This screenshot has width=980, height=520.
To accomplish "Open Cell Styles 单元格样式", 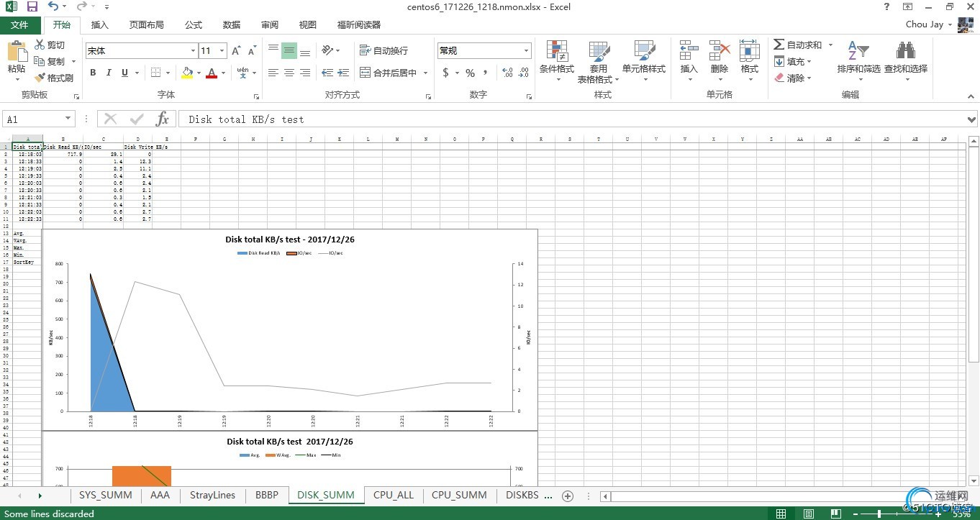I will pyautogui.click(x=644, y=60).
